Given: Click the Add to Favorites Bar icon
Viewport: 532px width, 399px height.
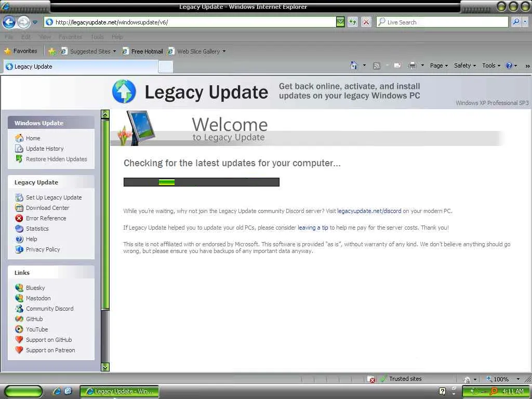Looking at the screenshot, I should coord(52,51).
